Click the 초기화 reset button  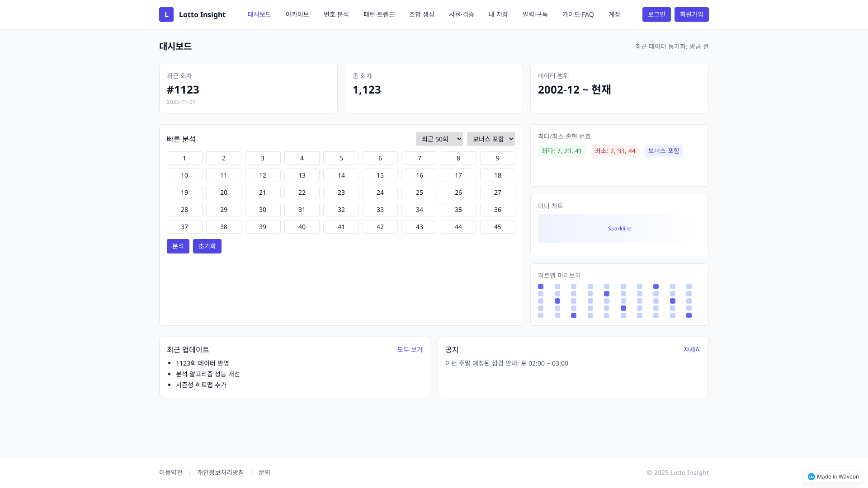tap(207, 246)
